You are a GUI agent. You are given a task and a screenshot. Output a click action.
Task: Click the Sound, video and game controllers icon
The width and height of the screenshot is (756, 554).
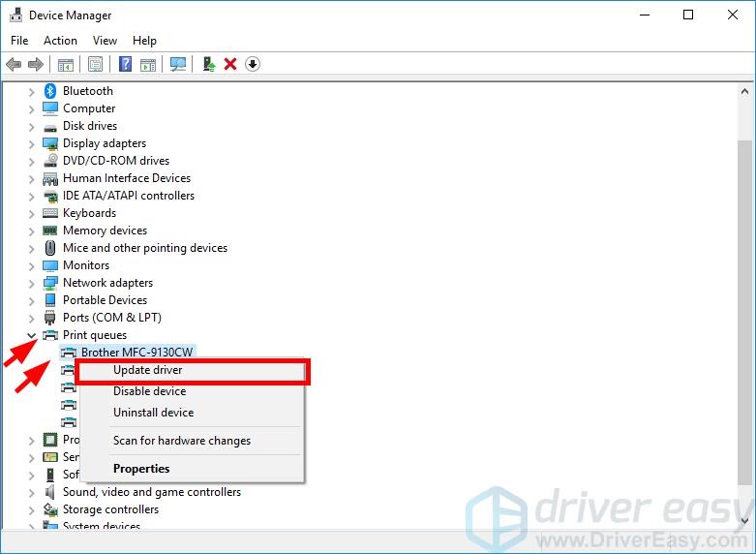(x=50, y=492)
